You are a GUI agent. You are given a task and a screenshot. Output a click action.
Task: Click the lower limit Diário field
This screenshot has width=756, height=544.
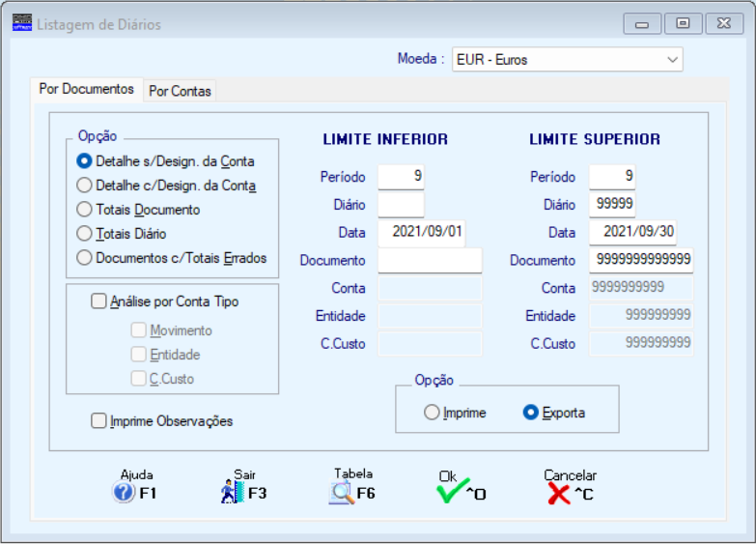401,205
